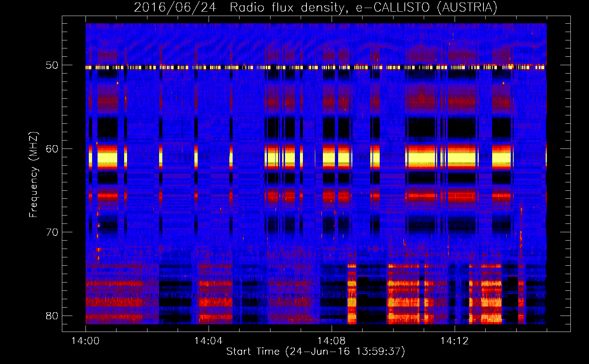589x364 pixels.
Task: Click the 14:04 time tick label
Action: tap(208, 341)
